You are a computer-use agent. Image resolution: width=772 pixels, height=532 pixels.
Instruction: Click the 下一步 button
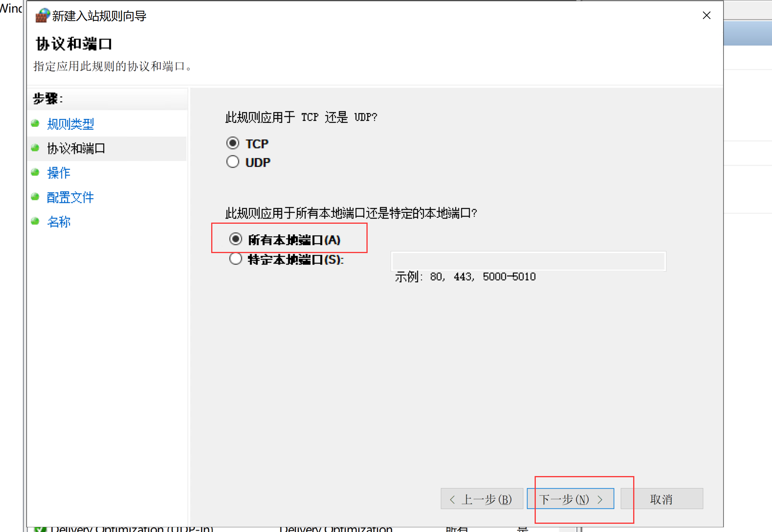(x=571, y=499)
